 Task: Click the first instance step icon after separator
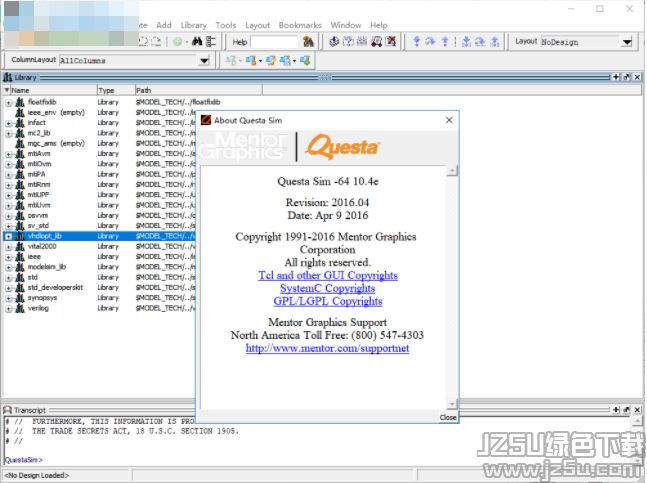(x=466, y=41)
